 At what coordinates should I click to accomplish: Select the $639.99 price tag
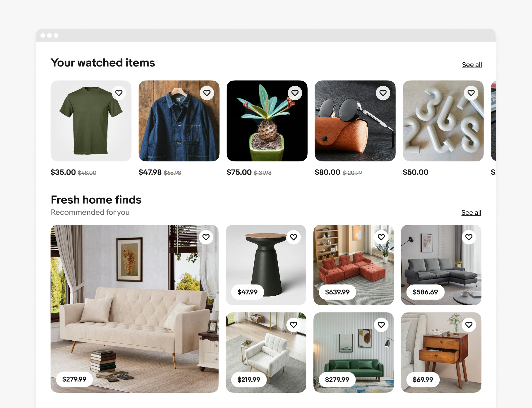click(x=337, y=292)
